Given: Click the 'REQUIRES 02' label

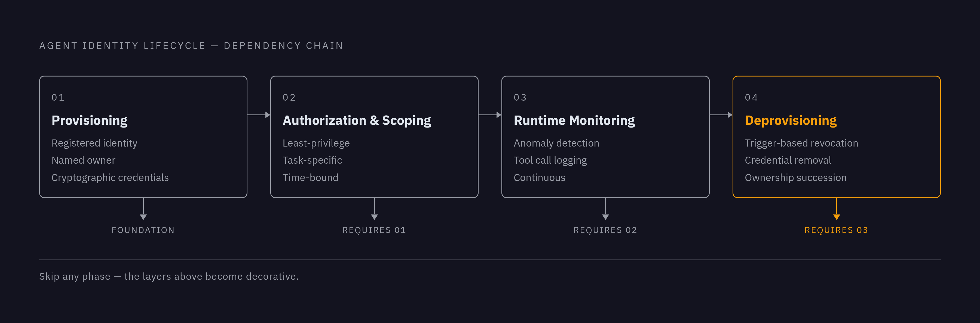Looking at the screenshot, I should (x=605, y=230).
